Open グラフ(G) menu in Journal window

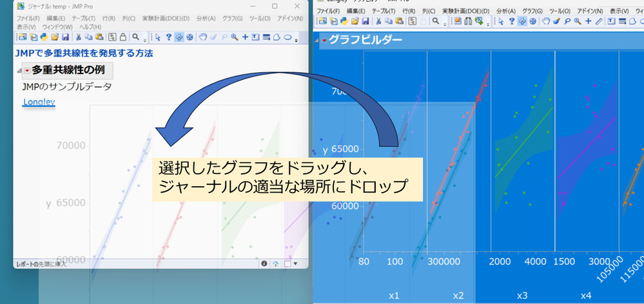[x=232, y=19]
